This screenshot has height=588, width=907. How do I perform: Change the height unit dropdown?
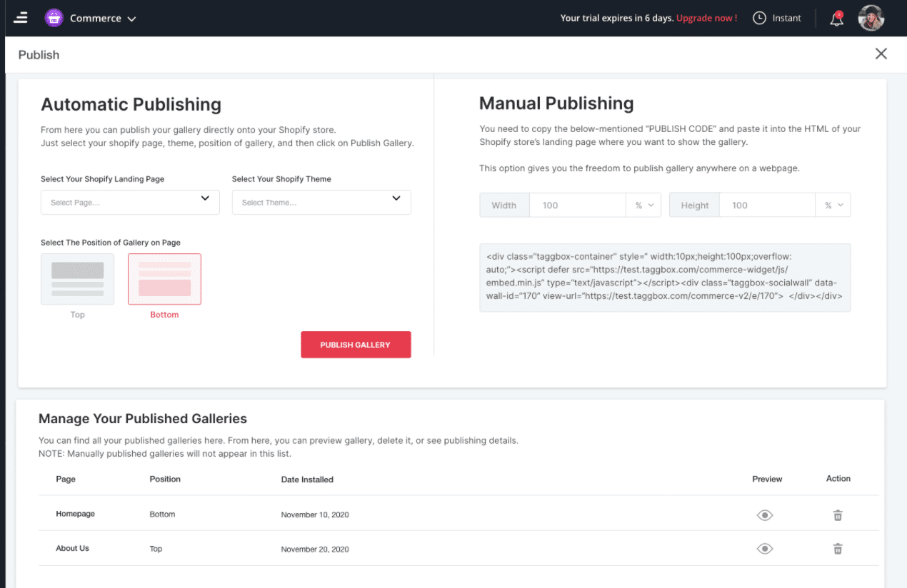point(833,206)
